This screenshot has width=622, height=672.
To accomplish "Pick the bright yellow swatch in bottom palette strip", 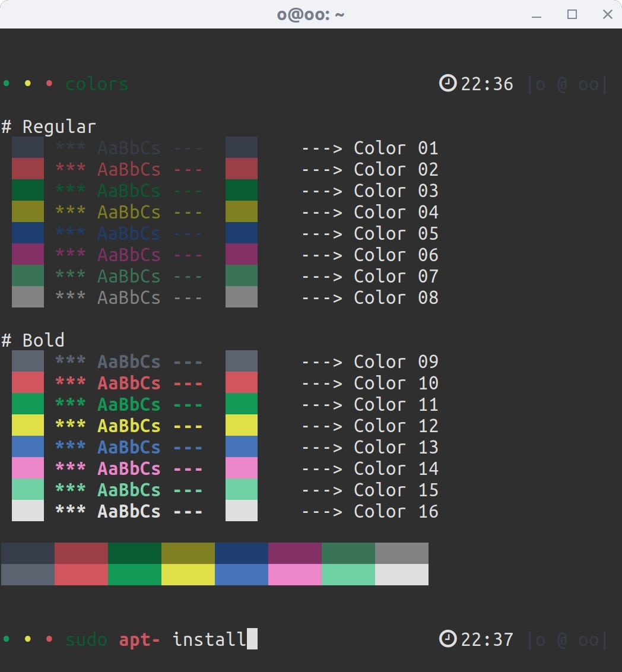I will point(188,575).
